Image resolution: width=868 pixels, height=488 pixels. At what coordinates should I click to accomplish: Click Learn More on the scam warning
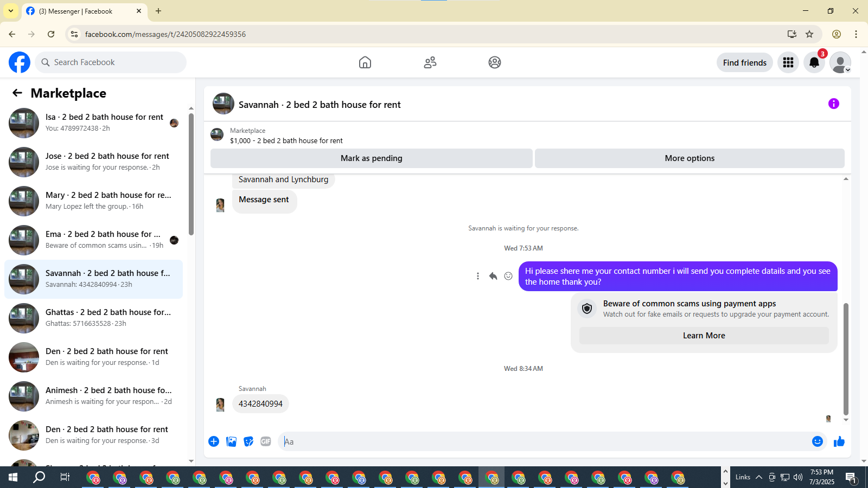[x=704, y=336]
